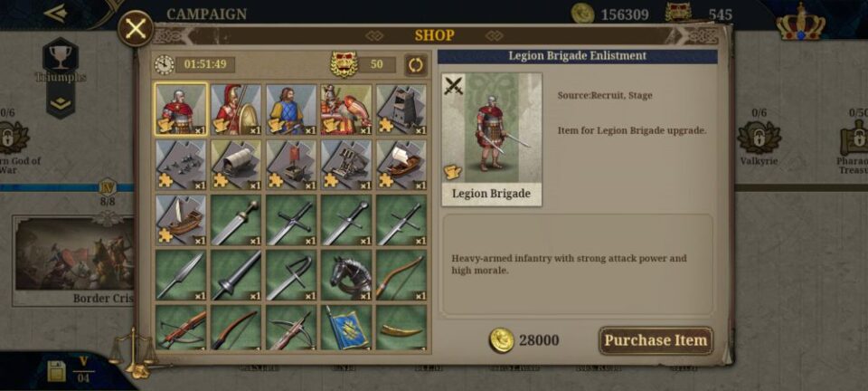Open the Border Crisis stage thumbnail
Screen dimensions: 868x391
(x=74, y=254)
